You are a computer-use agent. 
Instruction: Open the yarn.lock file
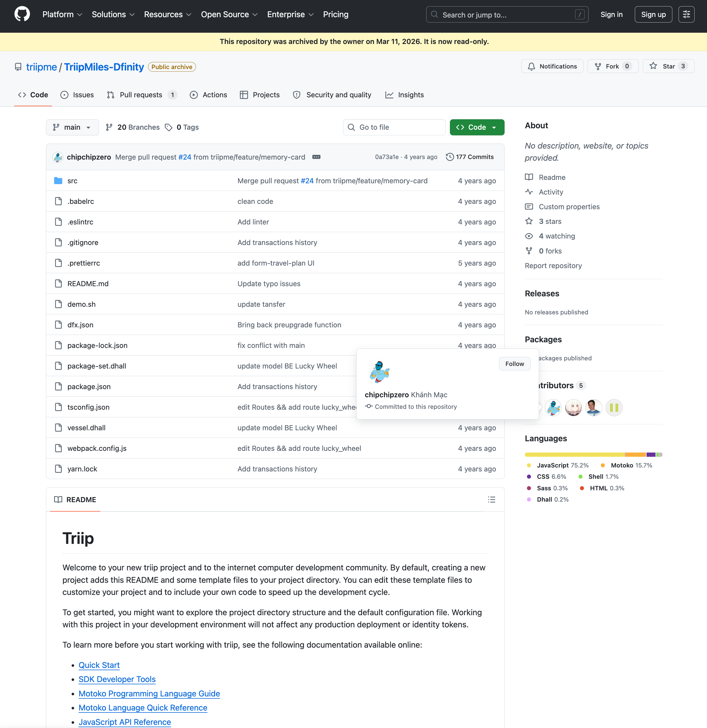(82, 469)
